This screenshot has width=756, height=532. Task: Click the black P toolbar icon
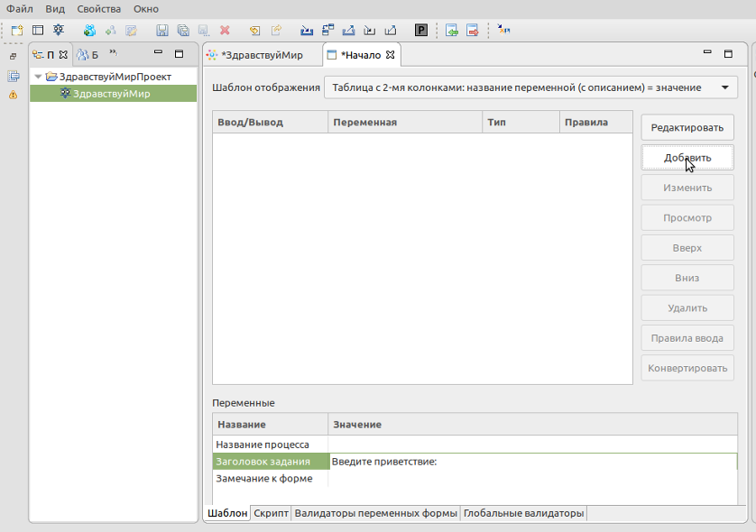421,31
